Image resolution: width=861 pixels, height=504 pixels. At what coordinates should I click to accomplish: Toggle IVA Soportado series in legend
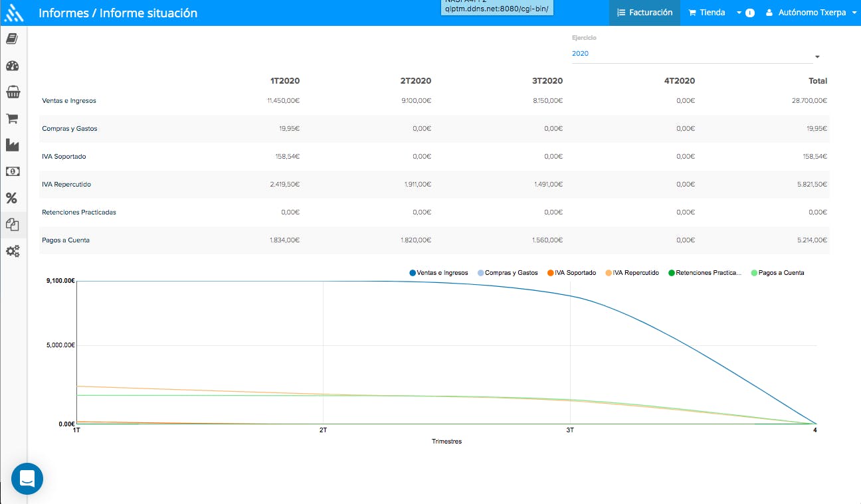point(575,273)
